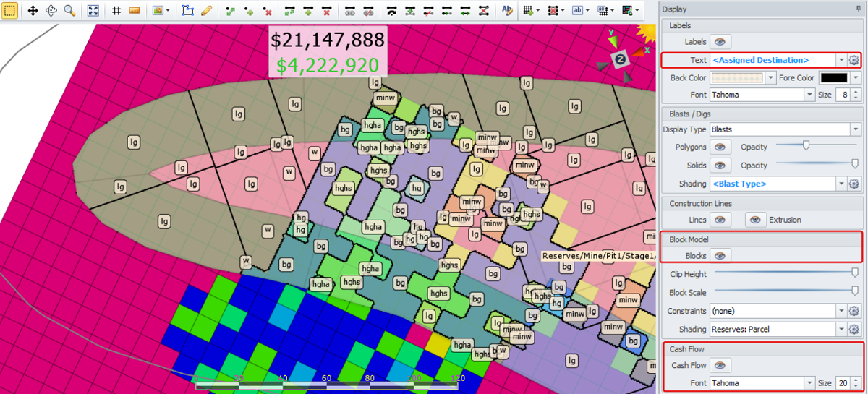The height and width of the screenshot is (394, 868).
Task: Click the Cash Flow Size 20 field
Action: pos(843,382)
